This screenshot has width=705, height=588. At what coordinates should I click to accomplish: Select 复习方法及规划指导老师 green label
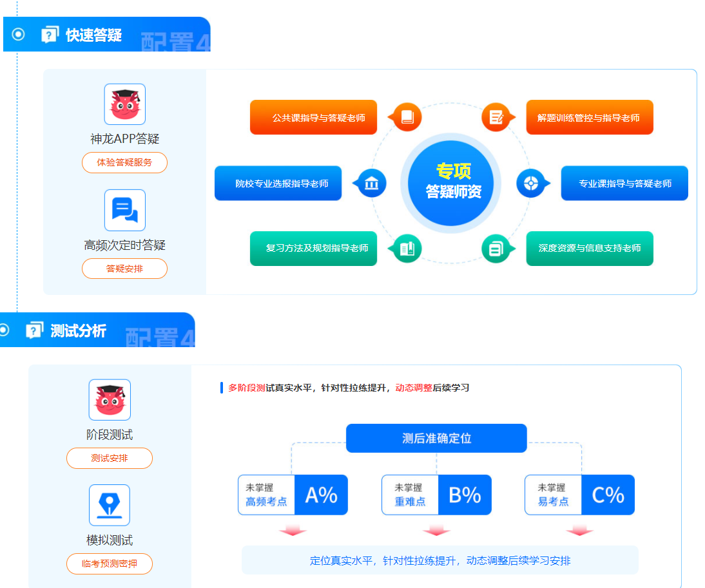coord(313,249)
